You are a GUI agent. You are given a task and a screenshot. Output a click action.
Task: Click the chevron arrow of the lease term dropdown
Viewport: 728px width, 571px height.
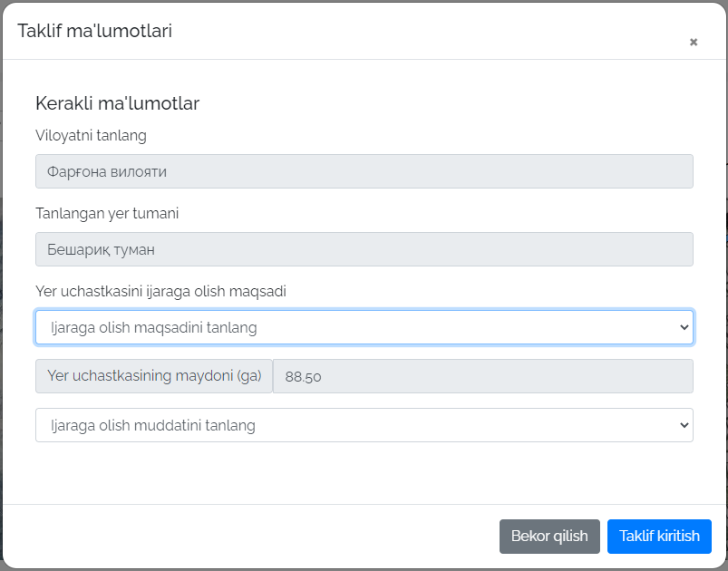point(684,425)
